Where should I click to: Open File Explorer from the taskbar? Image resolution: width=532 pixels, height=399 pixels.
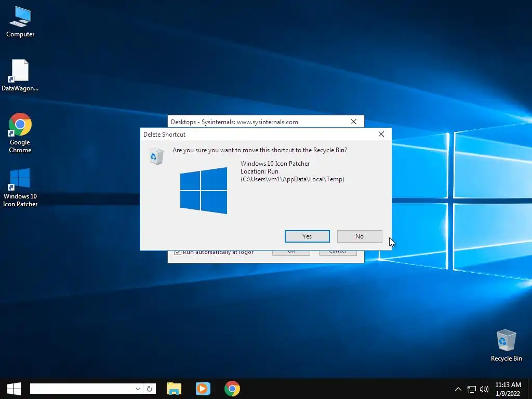pos(174,389)
